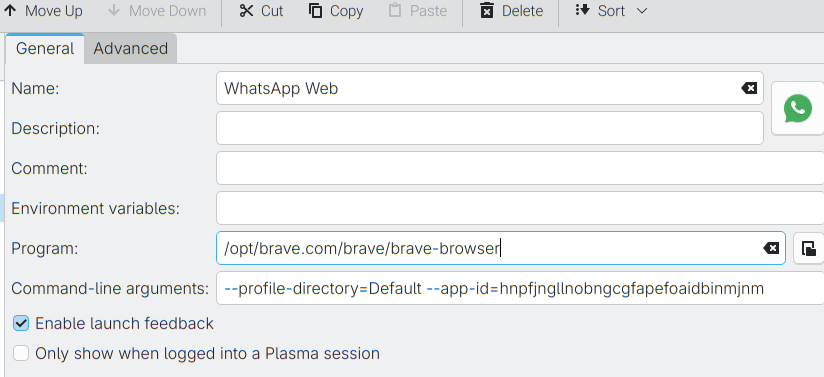Select the General tab
This screenshot has width=824, height=377.
(x=45, y=48)
